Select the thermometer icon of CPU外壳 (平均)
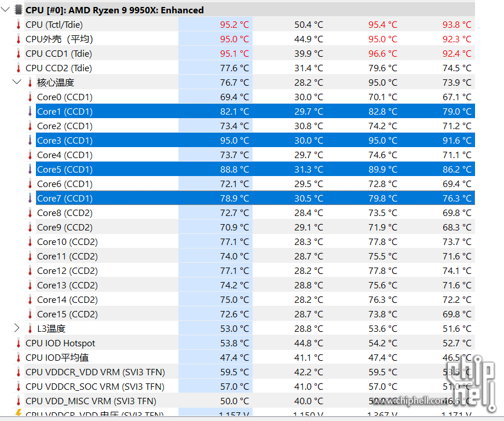Image resolution: width=504 pixels, height=421 pixels. [19, 39]
